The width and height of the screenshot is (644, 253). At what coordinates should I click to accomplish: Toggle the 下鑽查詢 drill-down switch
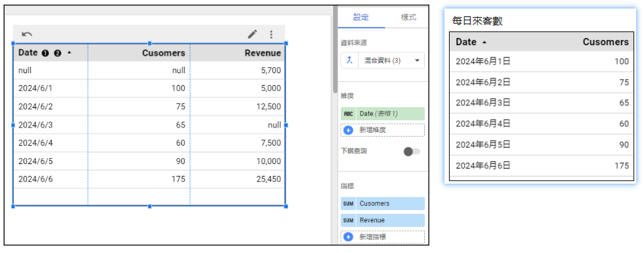pos(412,152)
